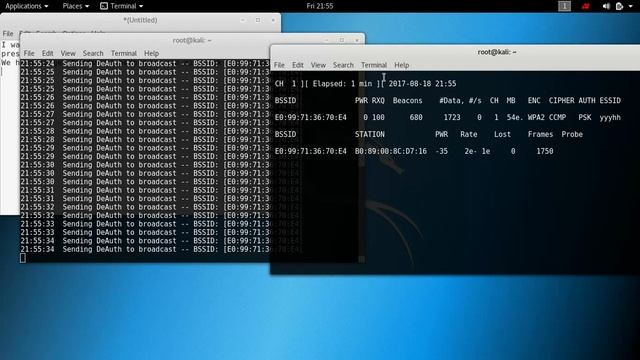640x360 pixels.
Task: Open Help menu in airodump terminal window
Action: pyautogui.click(x=402, y=65)
